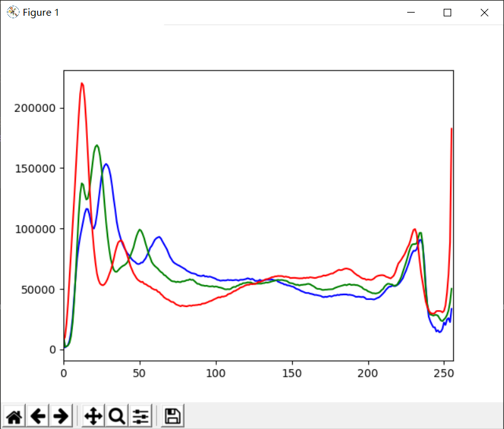Click the 50 x-axis tick label

140,373
